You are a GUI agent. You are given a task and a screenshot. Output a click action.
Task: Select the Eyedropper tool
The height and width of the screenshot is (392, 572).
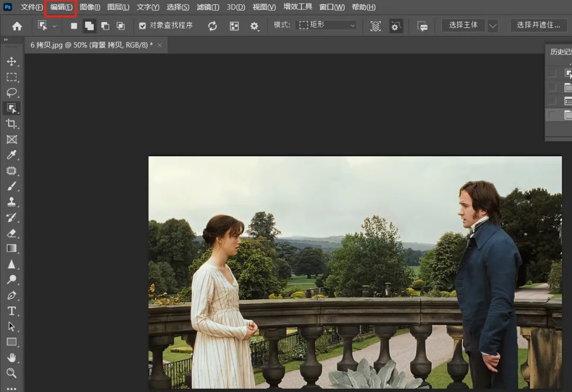[12, 155]
